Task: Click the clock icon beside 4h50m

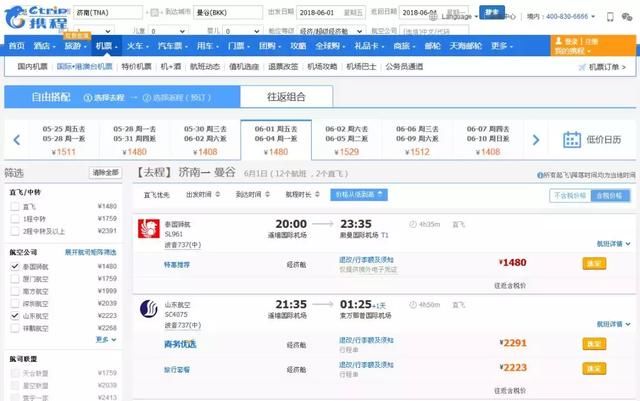Action: (413, 305)
